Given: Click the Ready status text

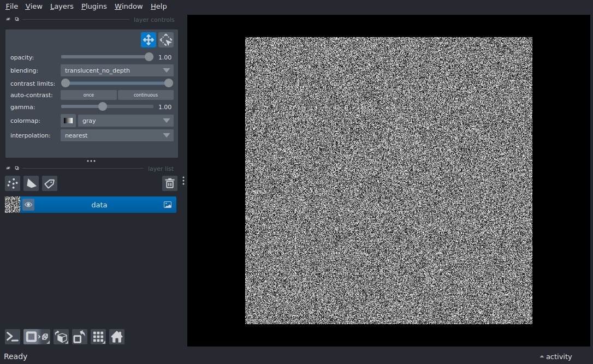Looking at the screenshot, I should click(x=15, y=356).
